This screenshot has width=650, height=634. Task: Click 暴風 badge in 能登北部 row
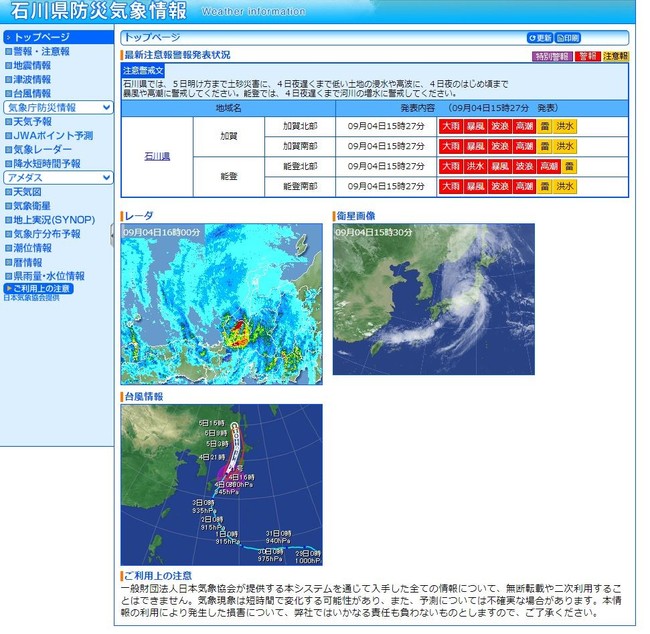(x=500, y=167)
